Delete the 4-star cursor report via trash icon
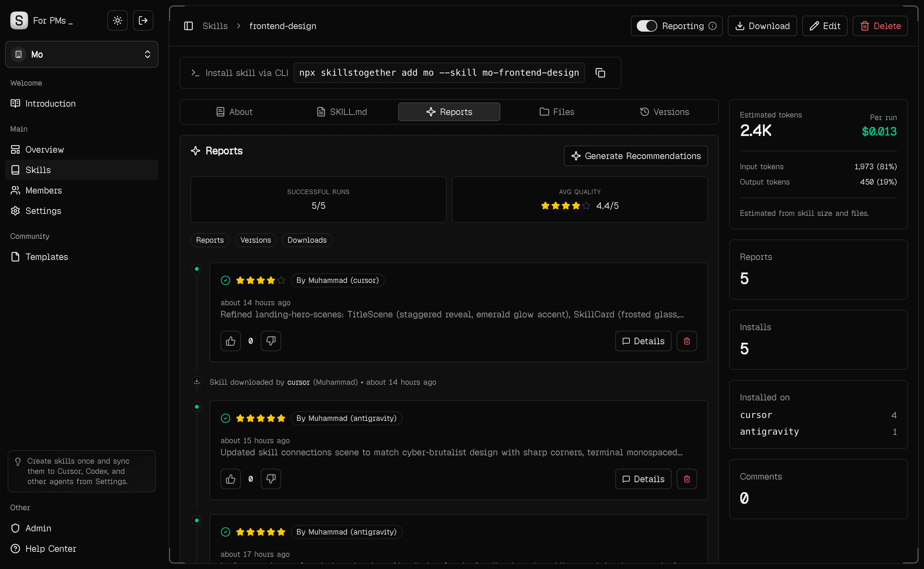This screenshot has height=569, width=924. click(x=686, y=341)
